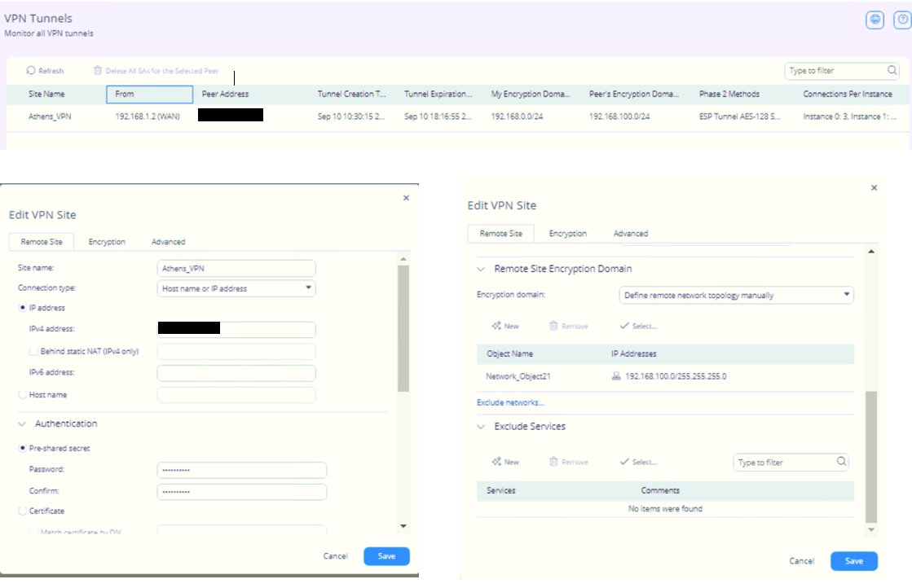Screen dimensions: 912x588
Task: Select the Pre-shared secret radio button
Action: (23, 449)
